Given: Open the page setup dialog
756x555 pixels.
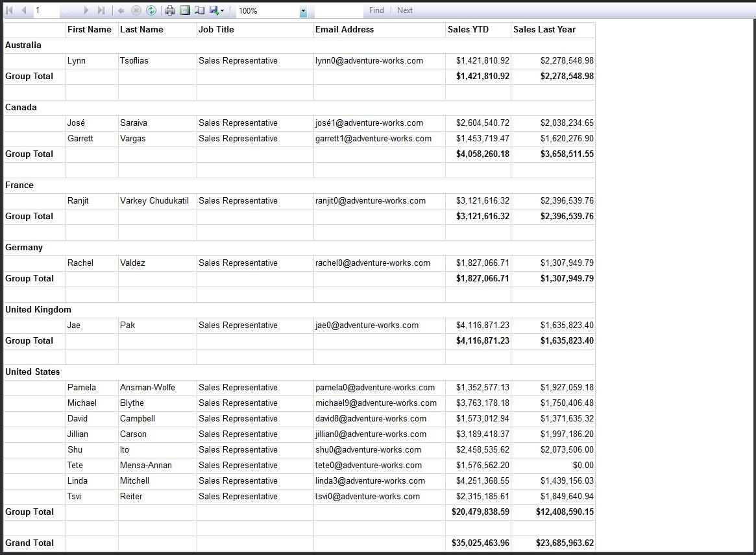Looking at the screenshot, I should (200, 10).
